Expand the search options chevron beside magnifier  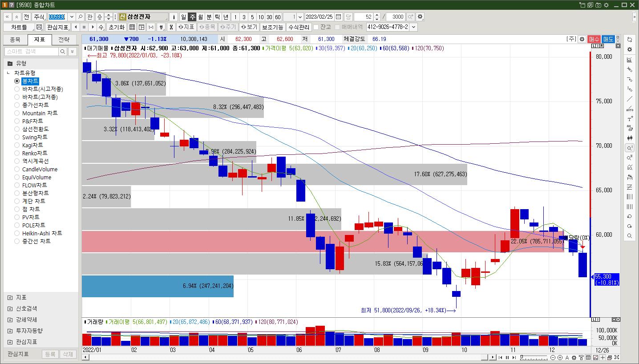(x=73, y=52)
